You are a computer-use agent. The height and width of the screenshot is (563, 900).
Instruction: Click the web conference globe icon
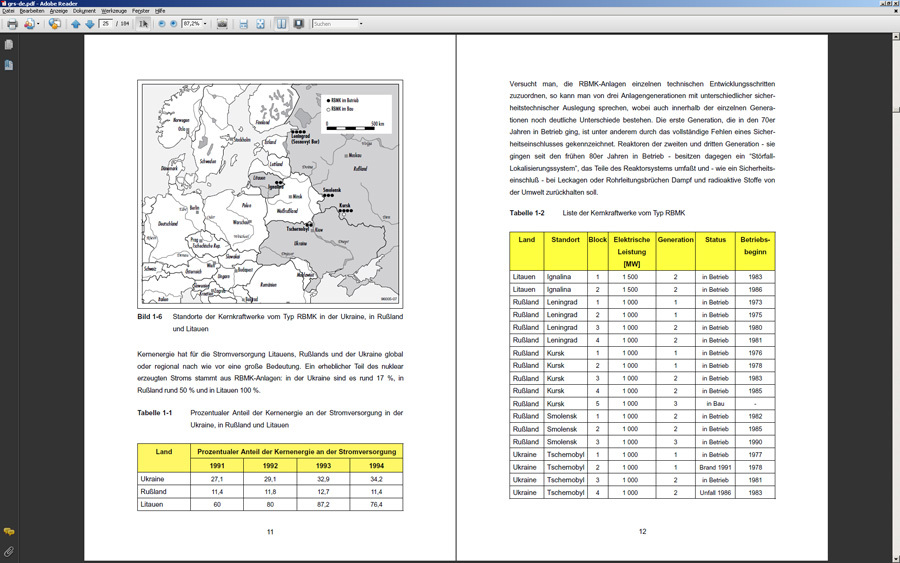55,24
